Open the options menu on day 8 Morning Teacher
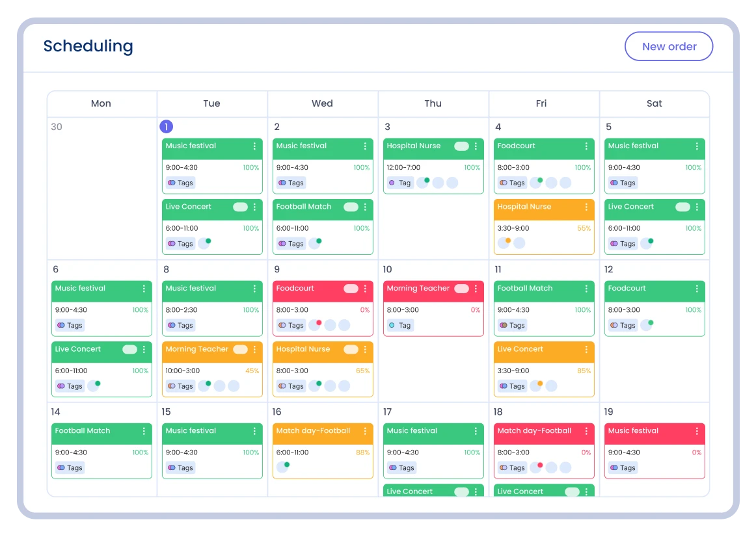The image size is (756, 537). [x=254, y=349]
